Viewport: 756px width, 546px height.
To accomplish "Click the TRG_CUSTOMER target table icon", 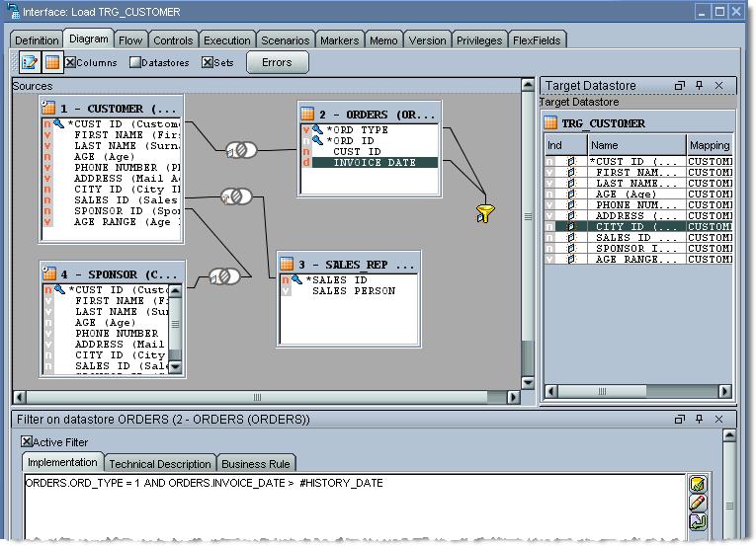I will [x=550, y=122].
